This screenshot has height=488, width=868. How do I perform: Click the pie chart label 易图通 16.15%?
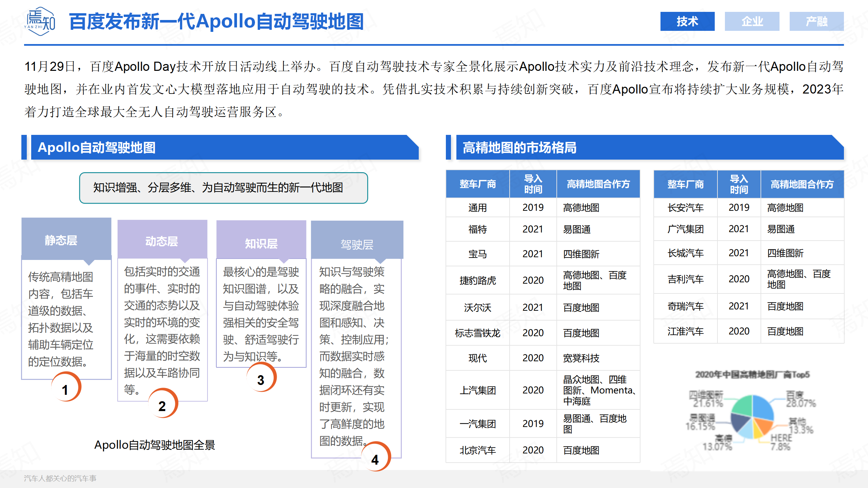point(701,422)
